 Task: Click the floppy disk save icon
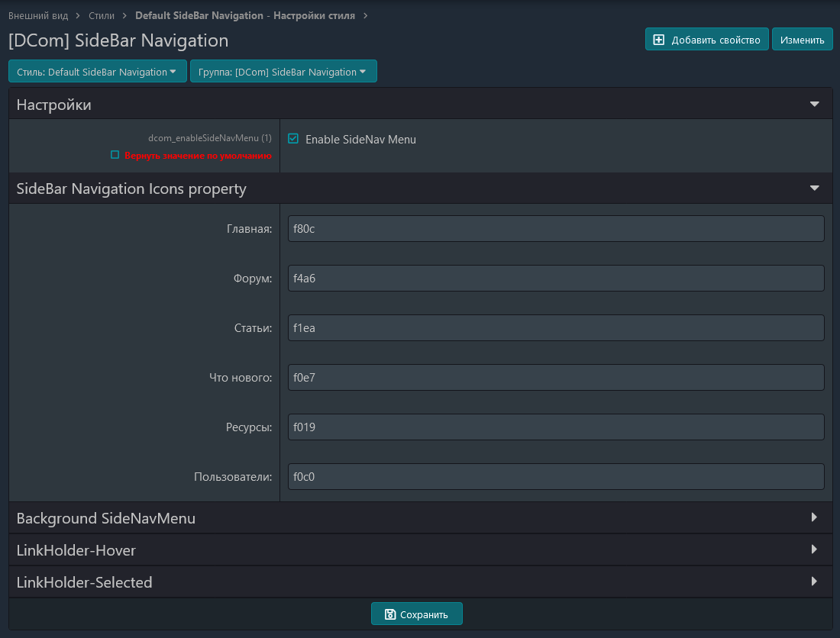(x=390, y=614)
